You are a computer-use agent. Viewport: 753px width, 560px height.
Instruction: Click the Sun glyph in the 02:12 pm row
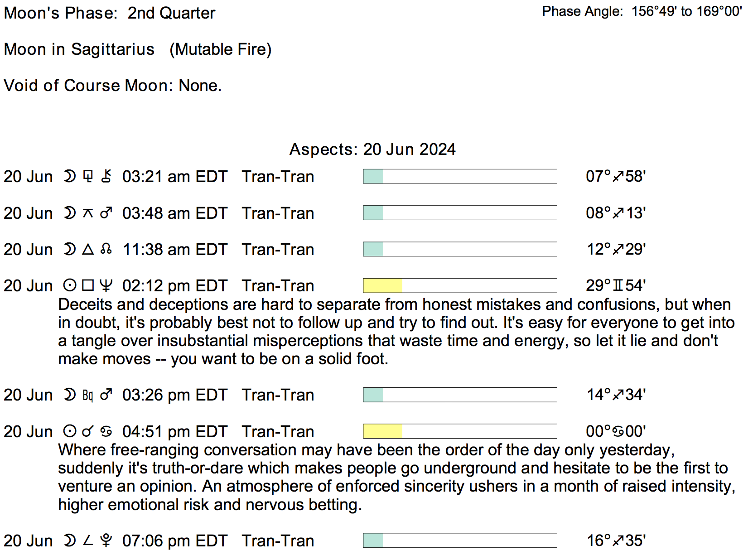pyautogui.click(x=69, y=285)
